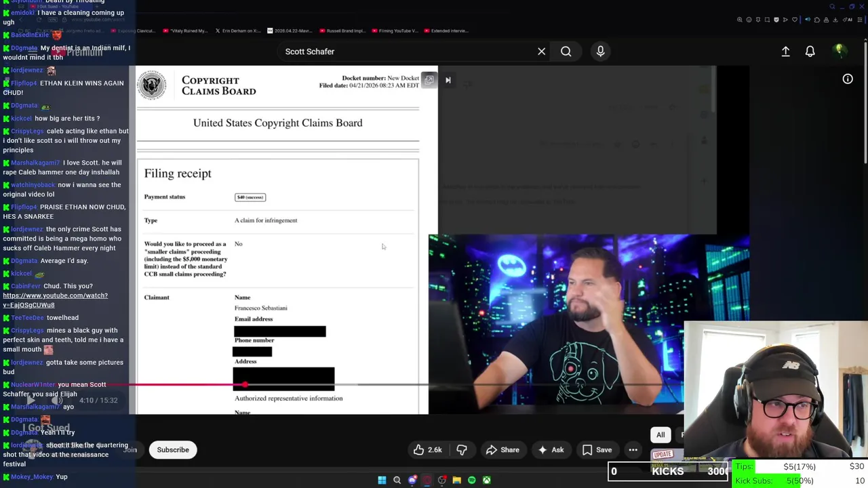This screenshot has height=488, width=868.
Task: Click the miniplayer icon on the video
Action: coord(429,80)
